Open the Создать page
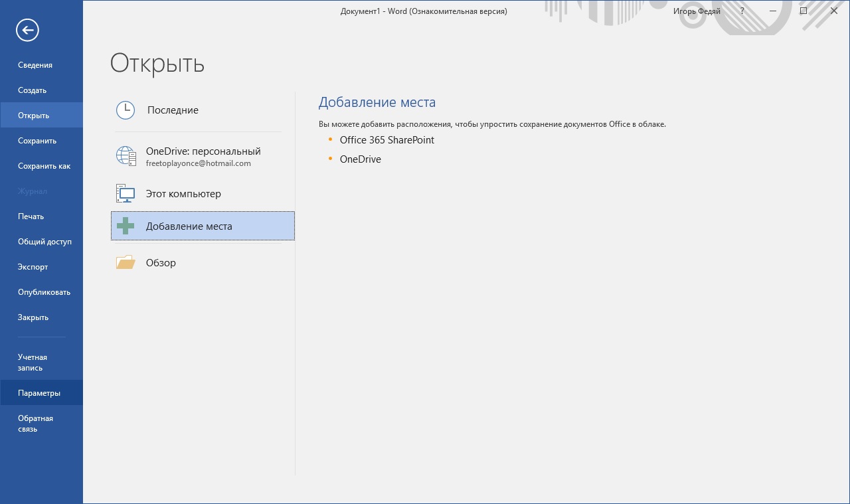 tap(41, 90)
